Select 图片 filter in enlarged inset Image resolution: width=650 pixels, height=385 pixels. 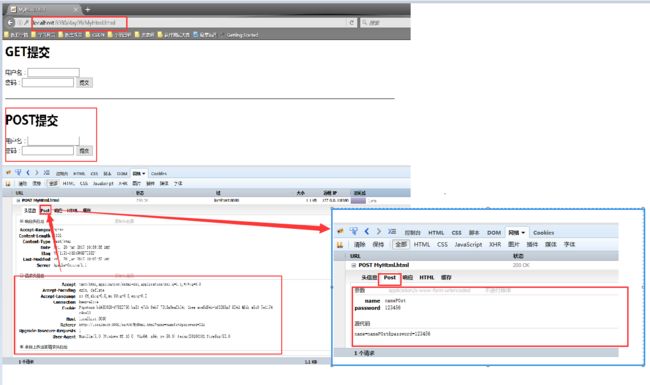514,245
